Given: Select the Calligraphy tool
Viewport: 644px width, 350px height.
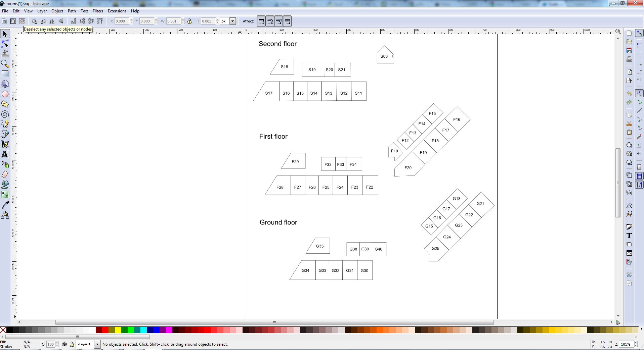Looking at the screenshot, I should (5, 144).
